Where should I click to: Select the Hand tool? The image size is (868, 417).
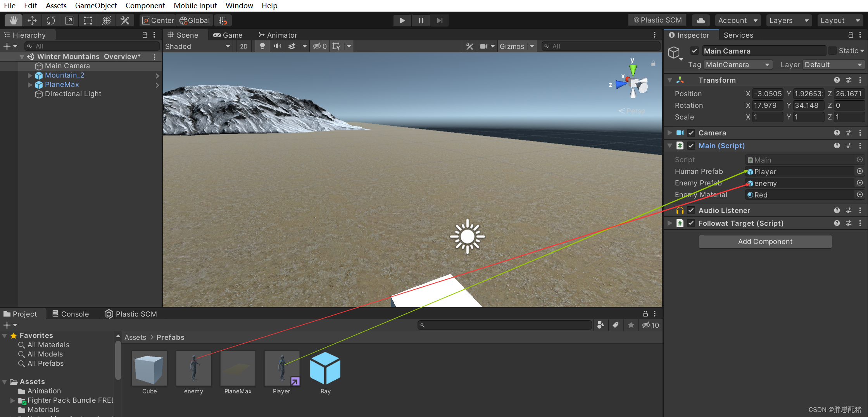click(x=13, y=20)
